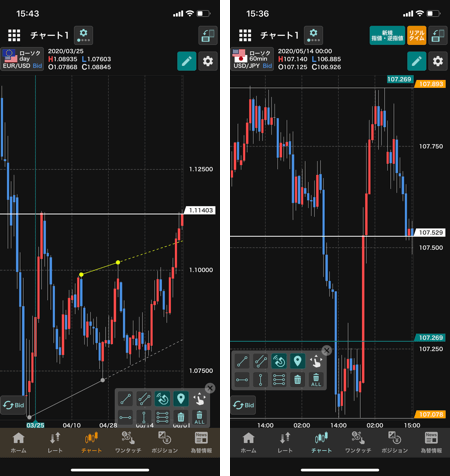Screen dimensions: 450x476
Task: Select vertical line tool on EUR/USD chart
Action: click(x=144, y=417)
